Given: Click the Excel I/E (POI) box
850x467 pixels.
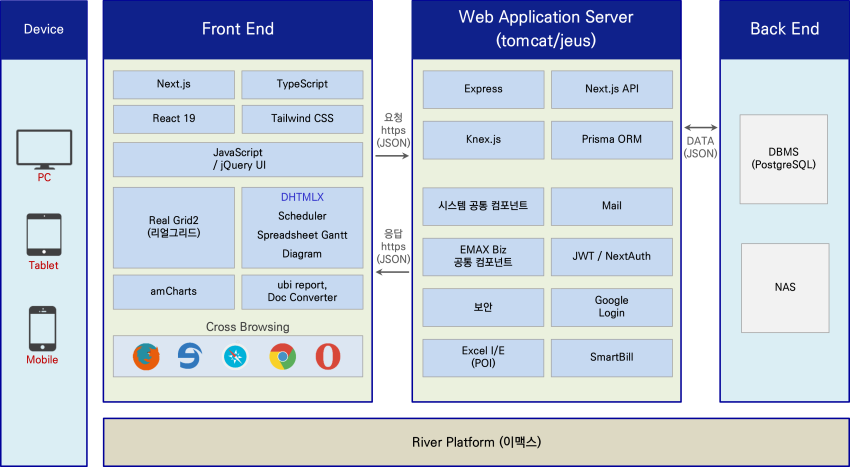Looking at the screenshot, I should click(x=483, y=357).
